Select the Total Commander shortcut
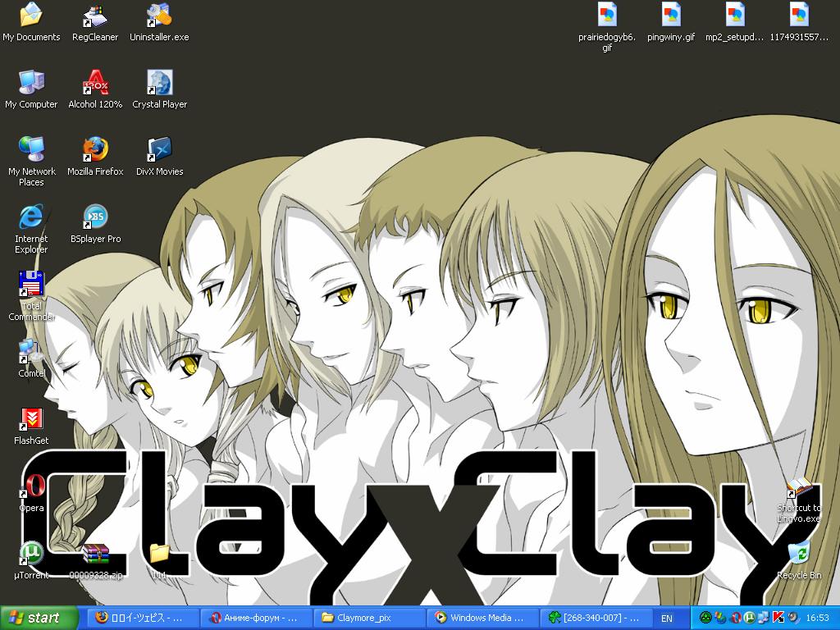 point(31,295)
